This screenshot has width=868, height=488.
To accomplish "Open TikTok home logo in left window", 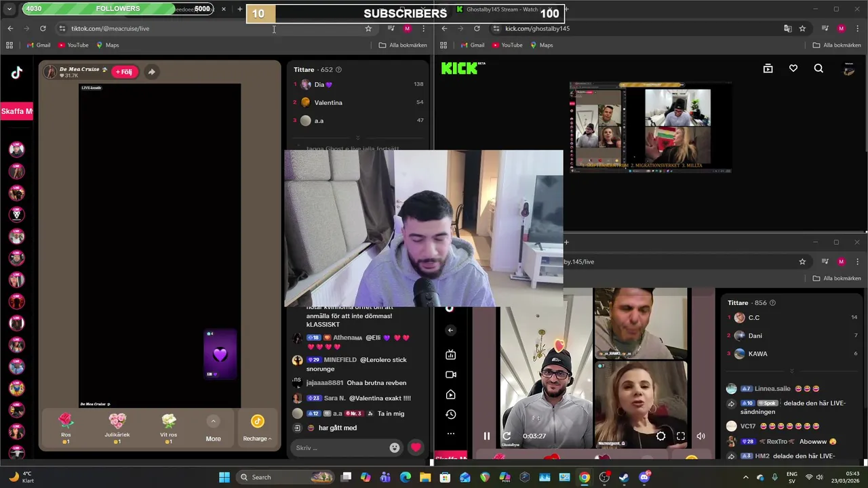I will pos(16,73).
